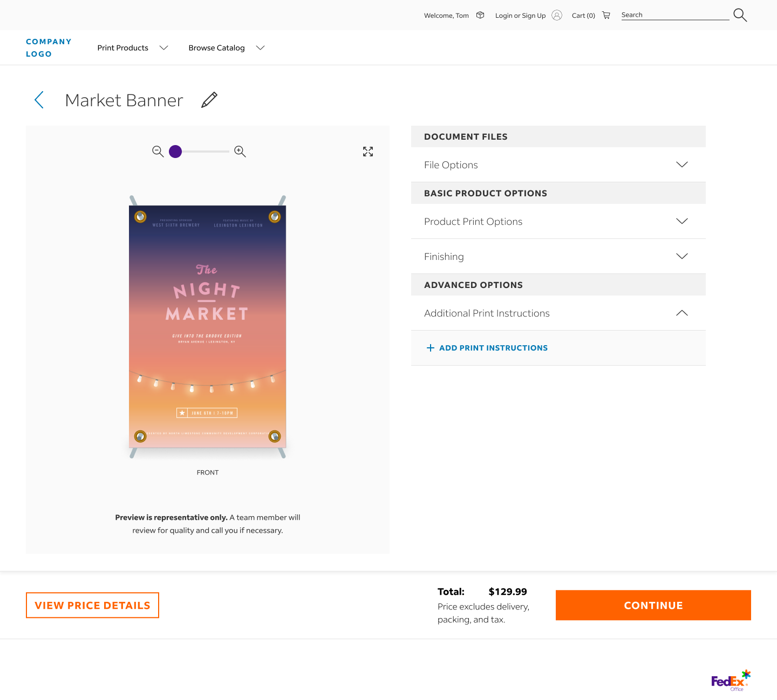Viewport: 777px width, 700px height.
Task: Click Welcome, Tom text
Action: click(446, 15)
